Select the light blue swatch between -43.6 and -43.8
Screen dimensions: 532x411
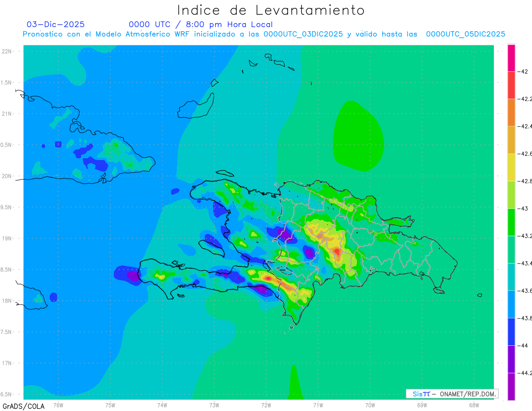[x=511, y=305]
